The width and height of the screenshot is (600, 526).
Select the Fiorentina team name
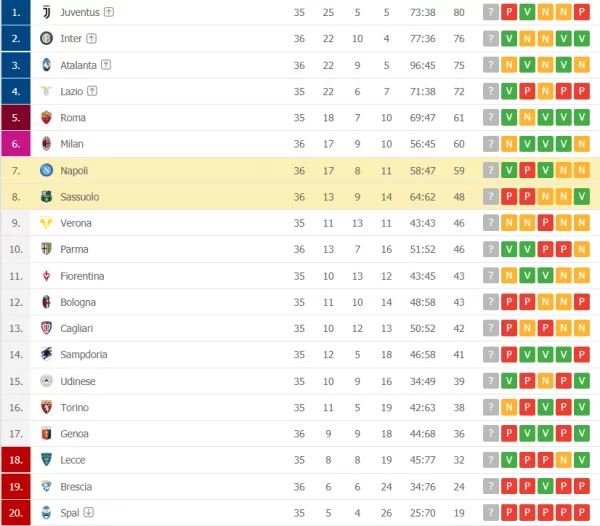80,276
